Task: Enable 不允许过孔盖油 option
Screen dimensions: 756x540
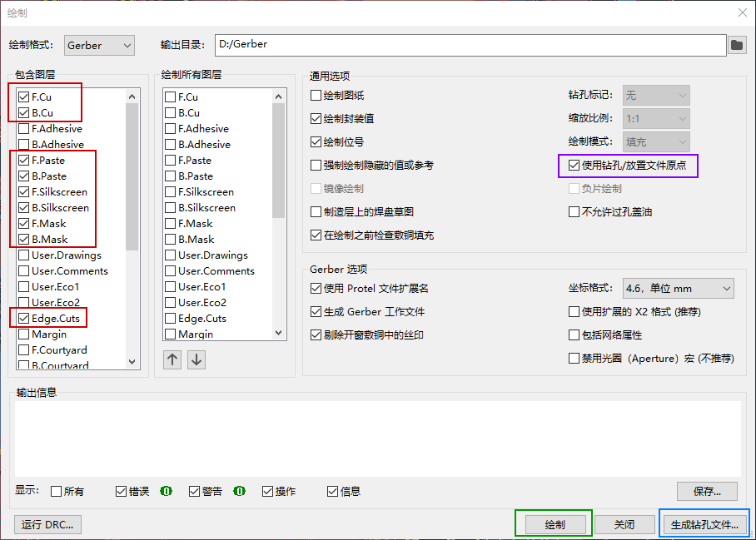Action: (x=574, y=212)
